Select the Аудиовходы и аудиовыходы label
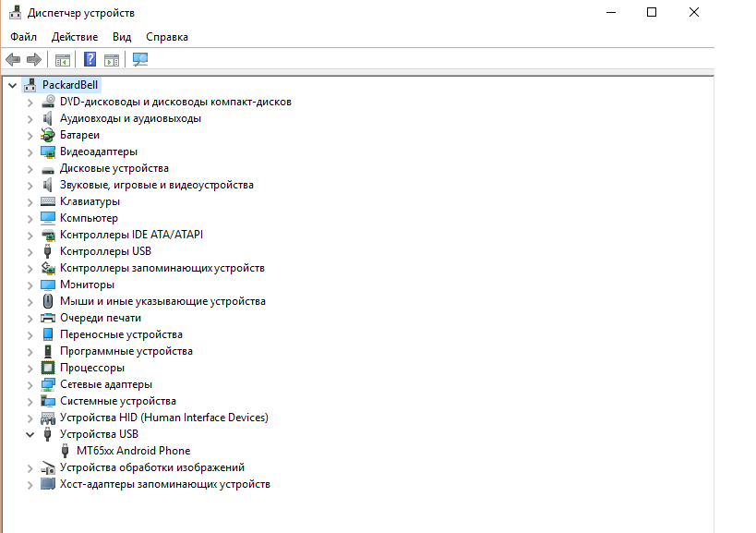The height and width of the screenshot is (533, 756). [130, 118]
